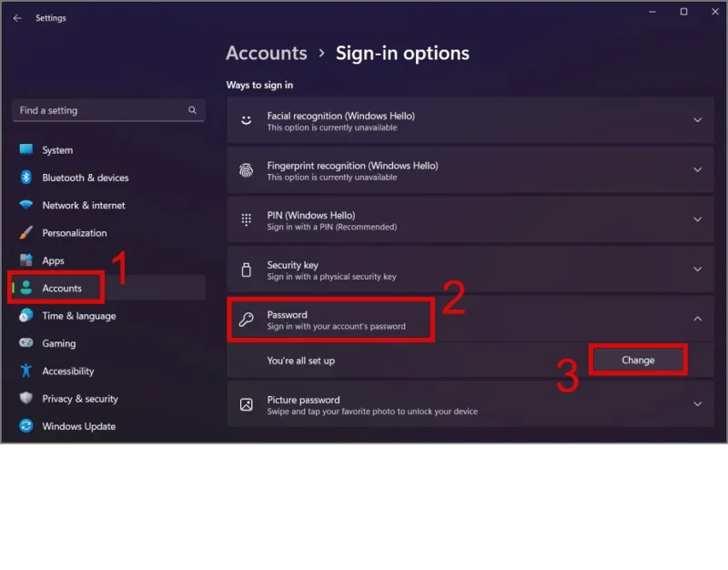Click "Sign in with a PIN (Recommended)" text
The height and width of the screenshot is (570, 728).
(x=332, y=227)
